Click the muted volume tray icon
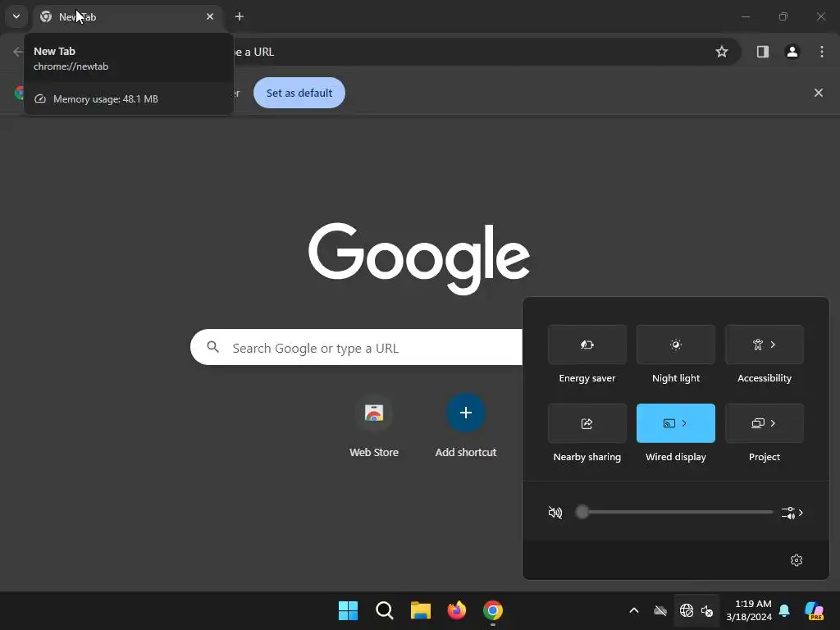Viewport: 840px width, 630px height. 707,610
